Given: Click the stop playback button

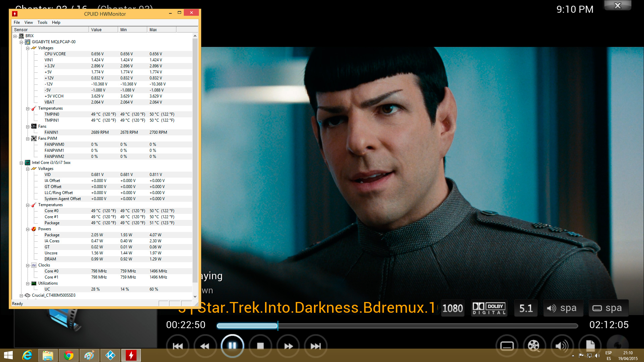Looking at the screenshot, I should coord(260,346).
